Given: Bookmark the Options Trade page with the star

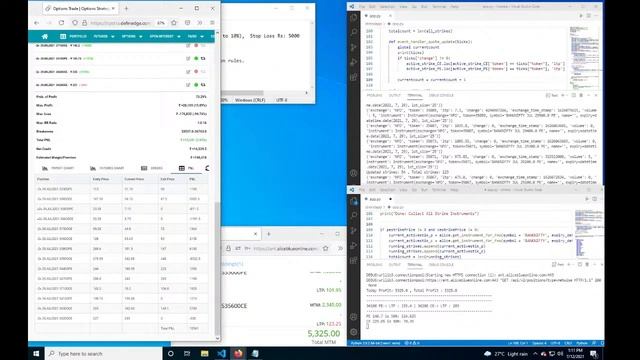Looking at the screenshot, I should 174,23.
